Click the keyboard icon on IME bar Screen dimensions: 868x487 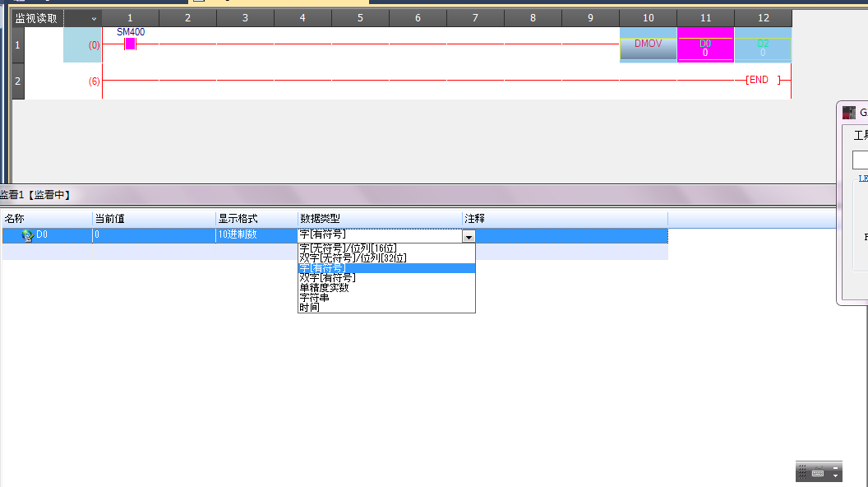pyautogui.click(x=818, y=473)
